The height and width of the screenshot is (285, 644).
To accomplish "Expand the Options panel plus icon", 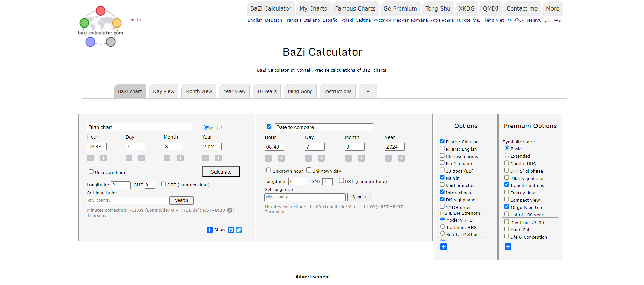I will 444,247.
